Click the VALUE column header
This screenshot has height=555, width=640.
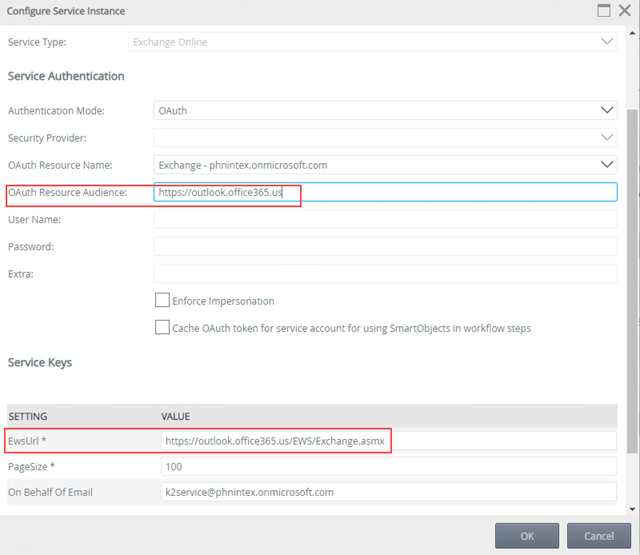[176, 416]
